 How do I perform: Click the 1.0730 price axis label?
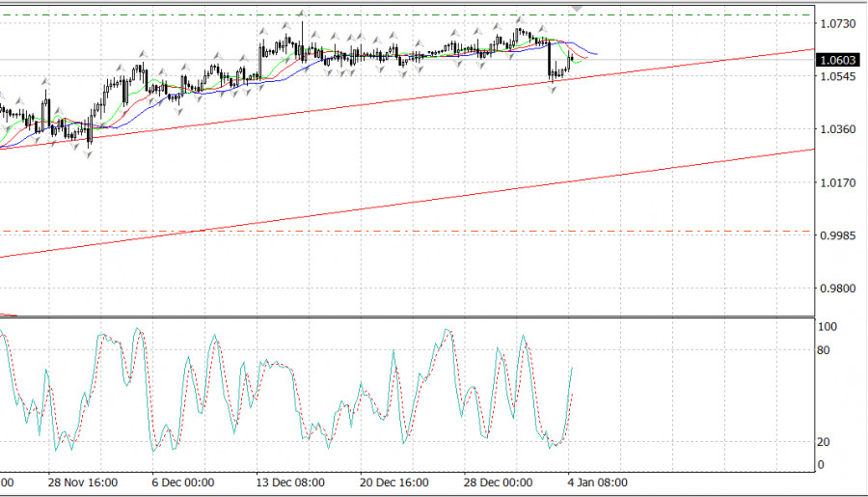click(x=836, y=23)
